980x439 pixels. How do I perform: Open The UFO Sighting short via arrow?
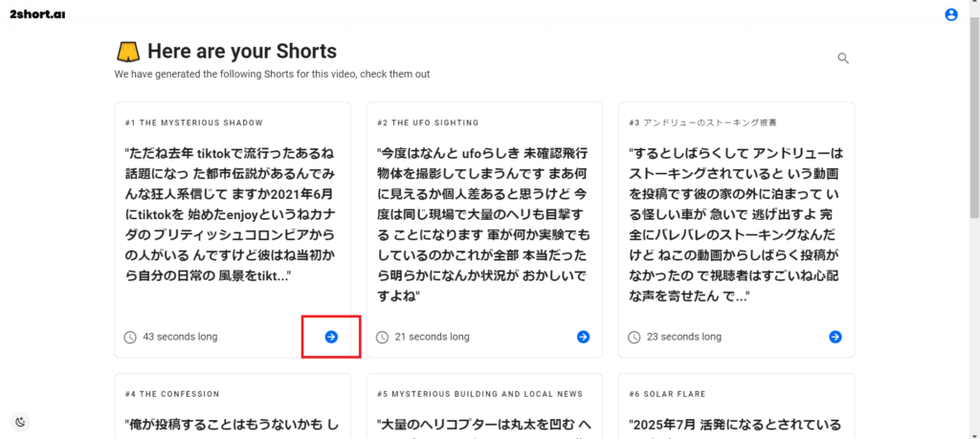pos(583,338)
